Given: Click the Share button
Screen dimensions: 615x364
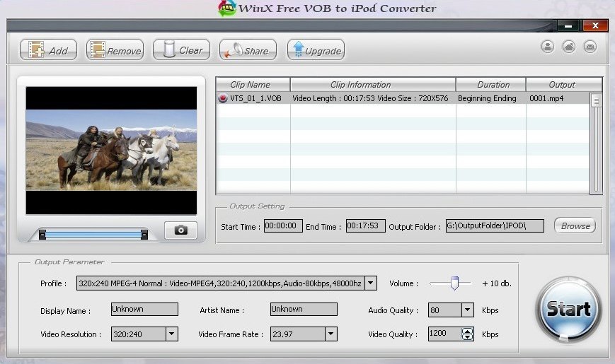Looking at the screenshot, I should pyautogui.click(x=248, y=50).
